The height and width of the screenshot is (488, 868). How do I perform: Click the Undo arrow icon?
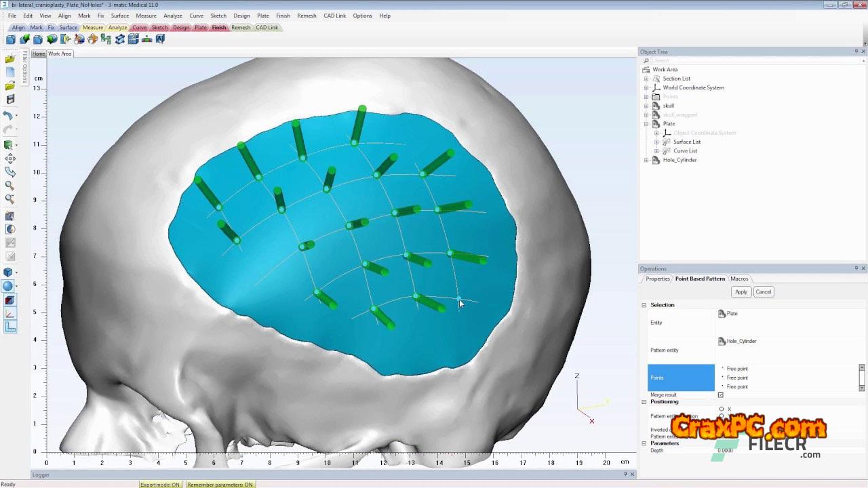point(9,116)
